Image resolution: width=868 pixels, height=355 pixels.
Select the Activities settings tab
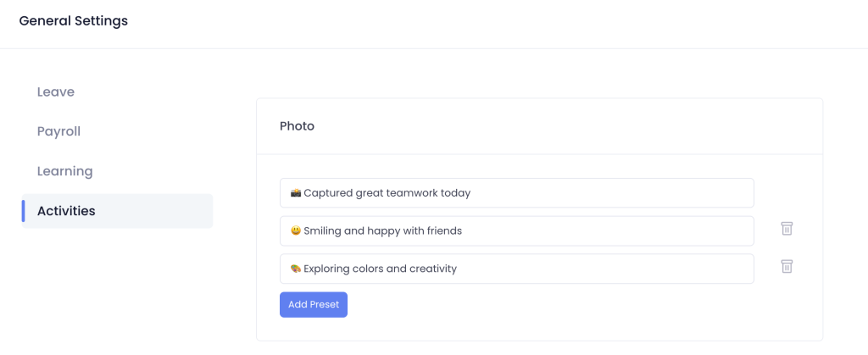pyautogui.click(x=66, y=211)
